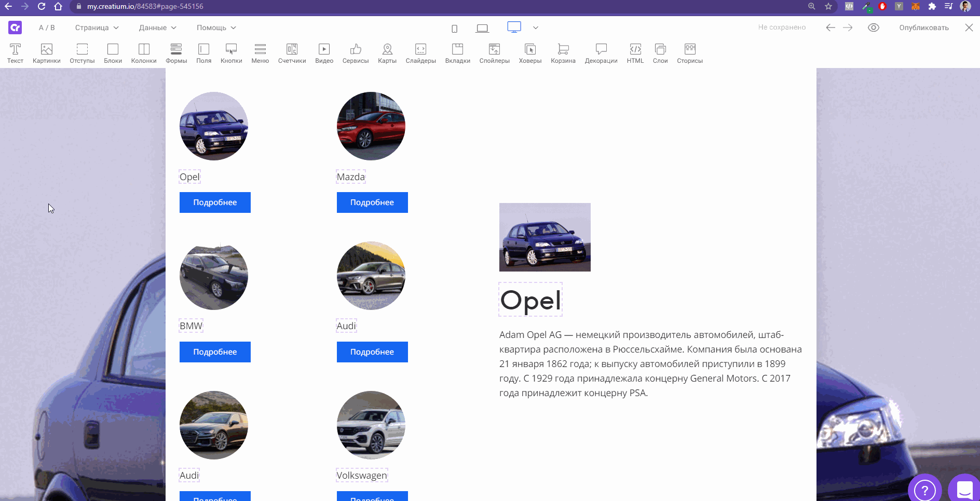Image resolution: width=980 pixels, height=501 pixels.
Task: Click Подробнее under the Audi beside BMW
Action: 372,352
